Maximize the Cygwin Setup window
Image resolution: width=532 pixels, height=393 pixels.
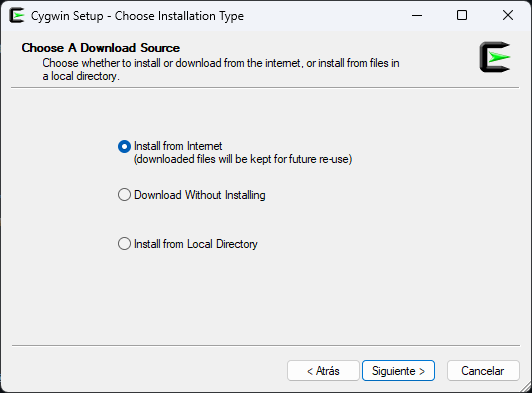pos(462,16)
